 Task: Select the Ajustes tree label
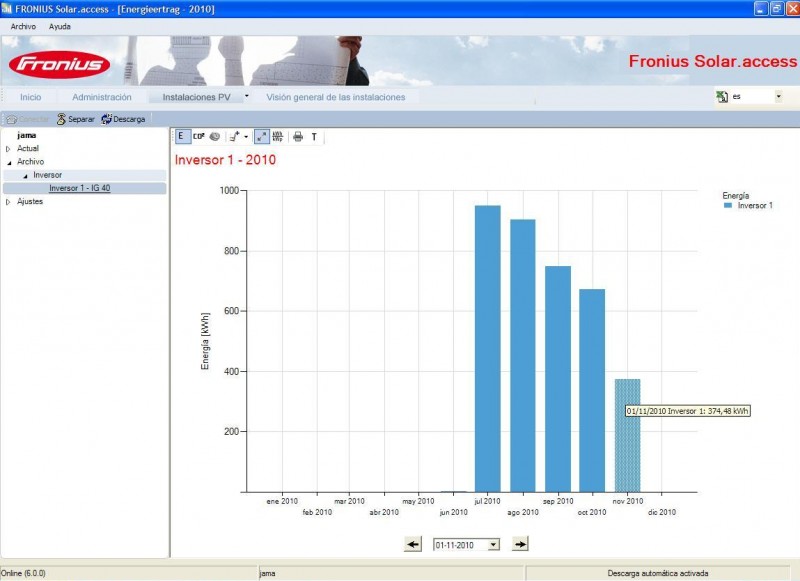30,201
